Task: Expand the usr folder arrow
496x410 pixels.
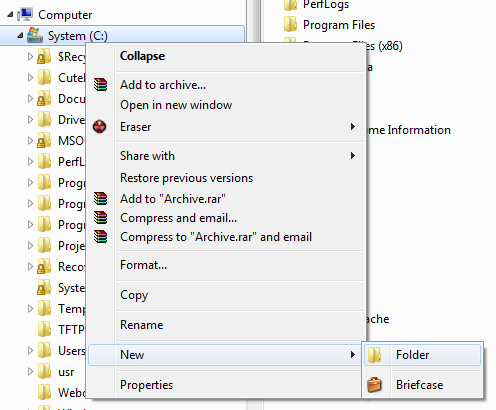Action: pyautogui.click(x=30, y=371)
